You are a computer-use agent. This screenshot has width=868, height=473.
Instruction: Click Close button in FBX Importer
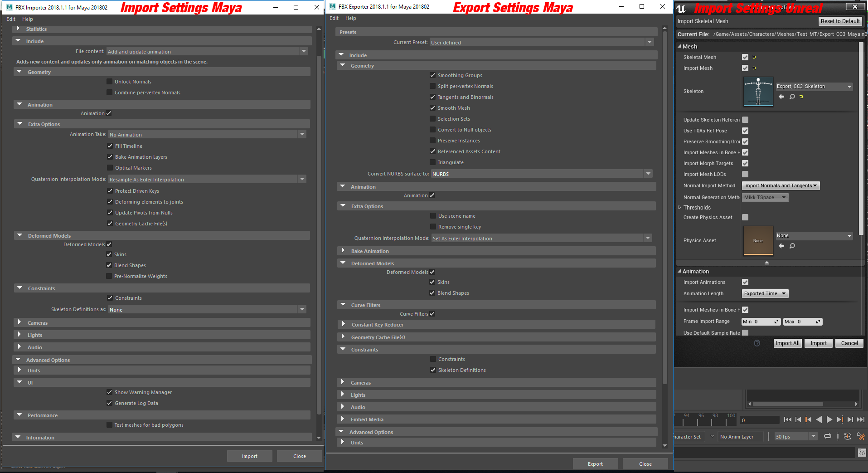[300, 456]
